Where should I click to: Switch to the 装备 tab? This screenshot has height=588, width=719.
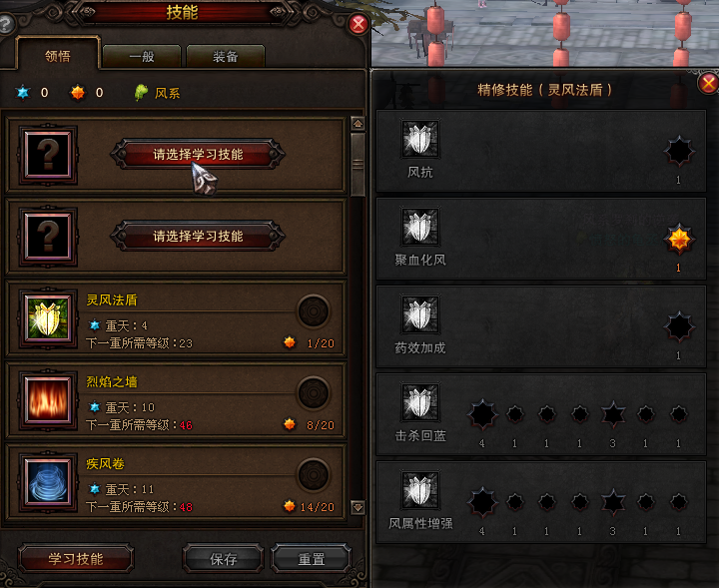coord(226,57)
